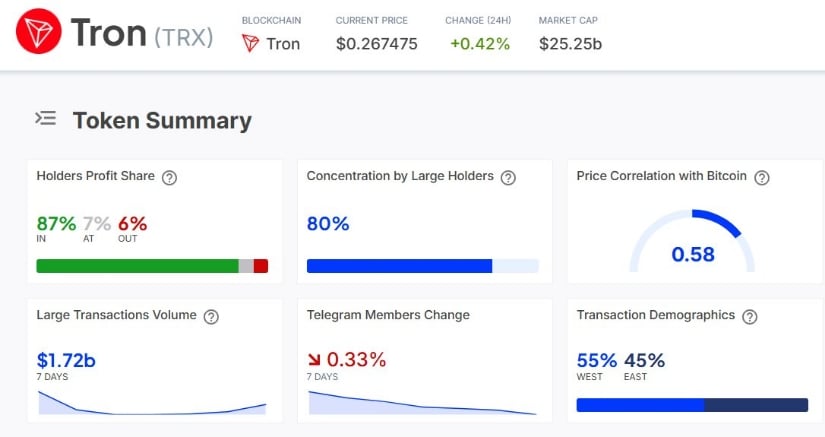Click the "45%" East value
The image size is (825, 437).
pyautogui.click(x=645, y=360)
